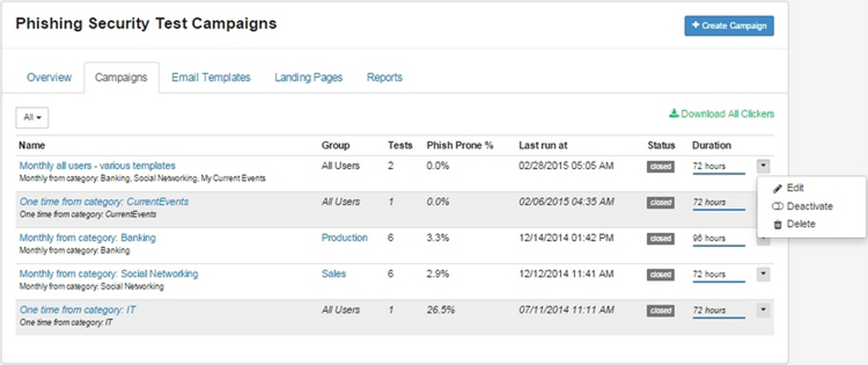
Task: Click the plus icon on Create Campaign
Action: click(x=696, y=25)
